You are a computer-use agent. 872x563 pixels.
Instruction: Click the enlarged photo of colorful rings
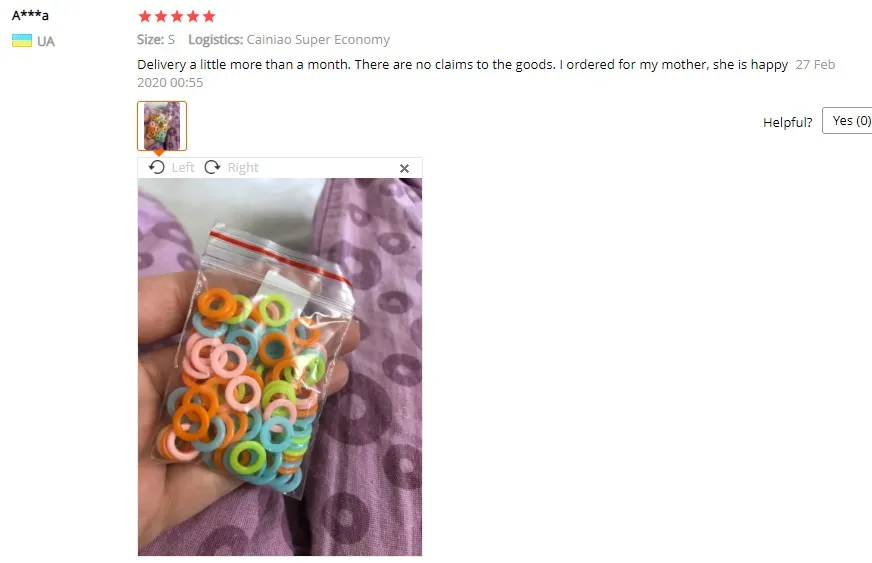280,367
